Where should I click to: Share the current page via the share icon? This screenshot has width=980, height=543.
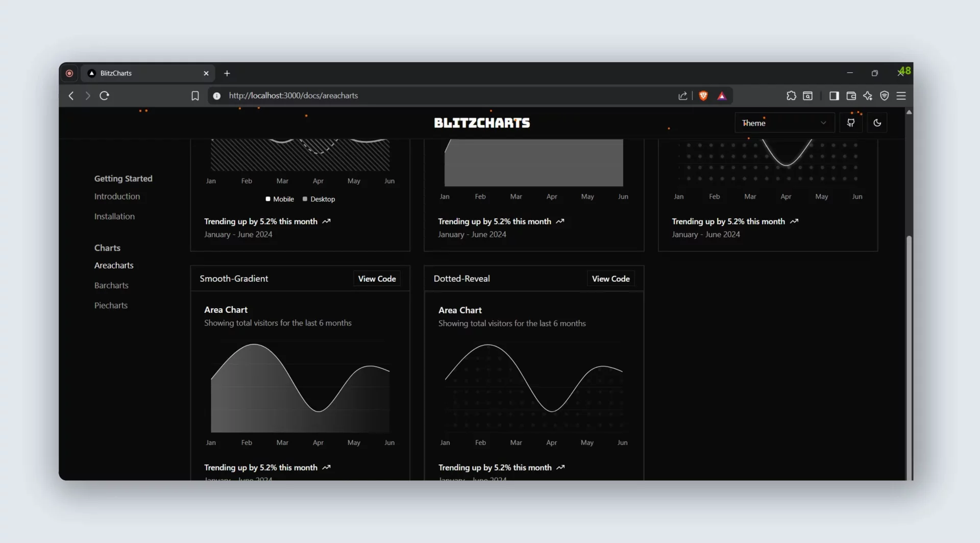point(682,95)
